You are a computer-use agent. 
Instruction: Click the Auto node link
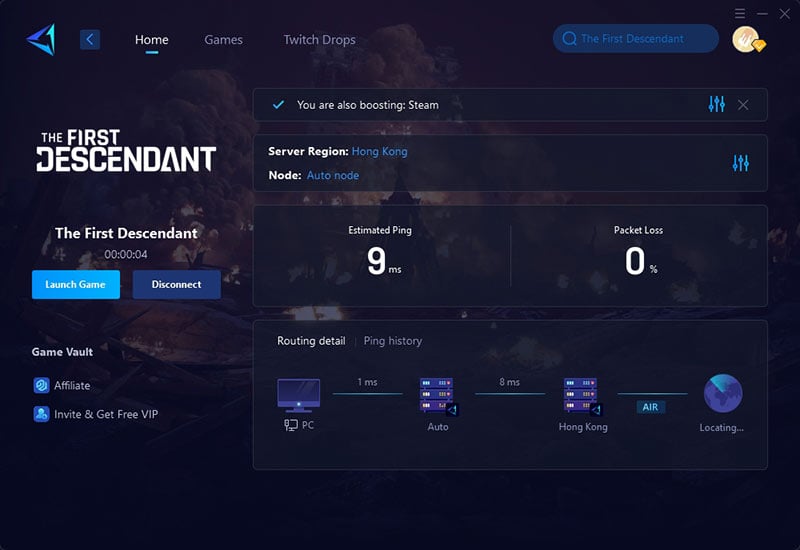pyautogui.click(x=333, y=176)
